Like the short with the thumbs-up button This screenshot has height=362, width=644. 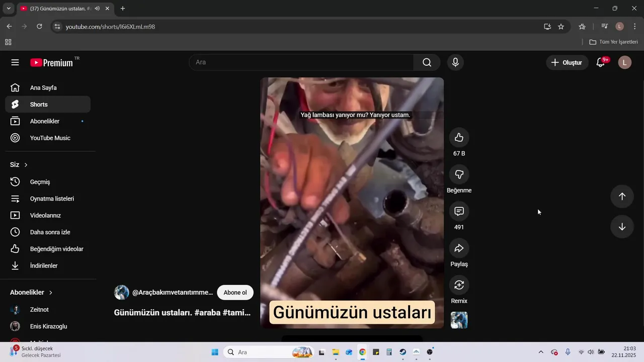(x=459, y=137)
